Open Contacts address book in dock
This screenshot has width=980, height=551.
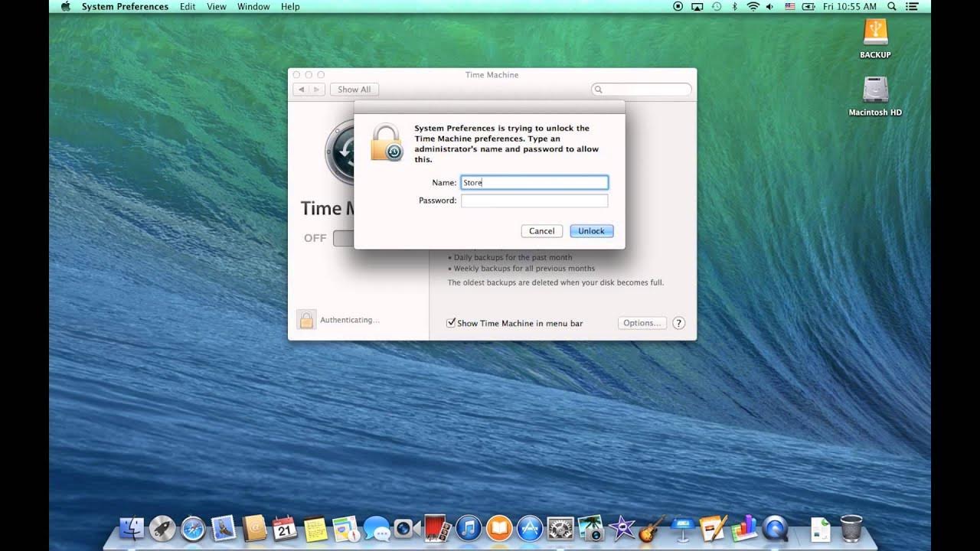(254, 528)
